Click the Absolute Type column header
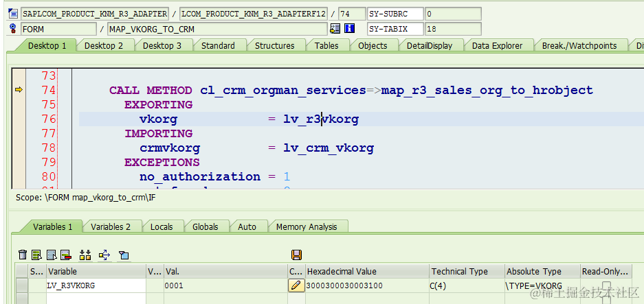The height and width of the screenshot is (304, 644). point(542,272)
